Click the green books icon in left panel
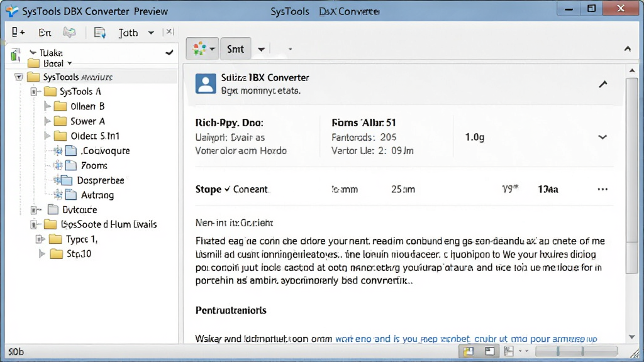 (16, 55)
